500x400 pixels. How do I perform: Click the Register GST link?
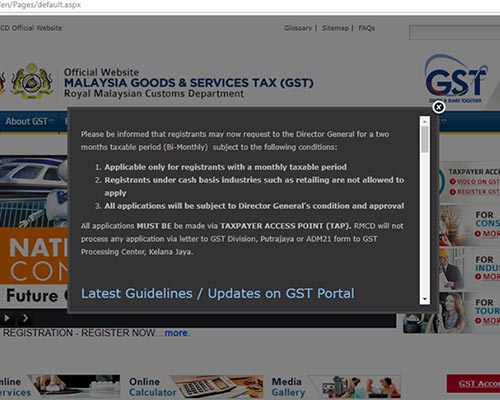[475, 192]
